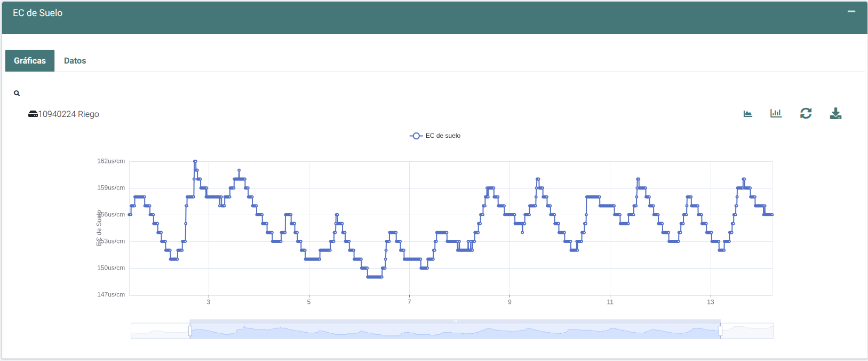Download the chart data
This screenshot has width=868, height=361.
coord(835,113)
